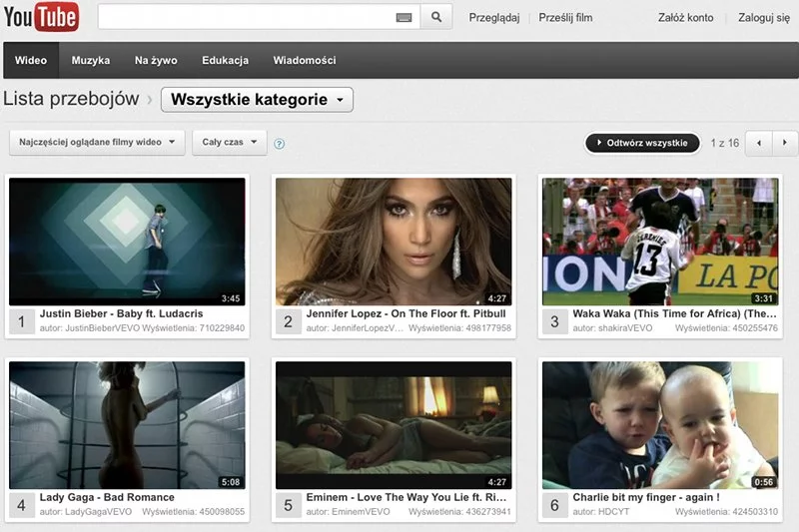Screen dimensions: 799x532
Task: Open Jennifer Lopez On The Floor thumbnail
Action: pyautogui.click(x=394, y=242)
